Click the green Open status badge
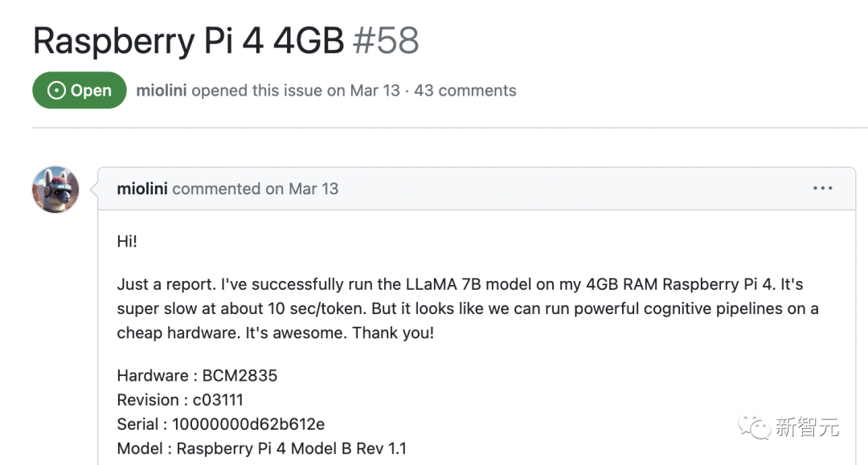This screenshot has height=465, width=868. (80, 91)
